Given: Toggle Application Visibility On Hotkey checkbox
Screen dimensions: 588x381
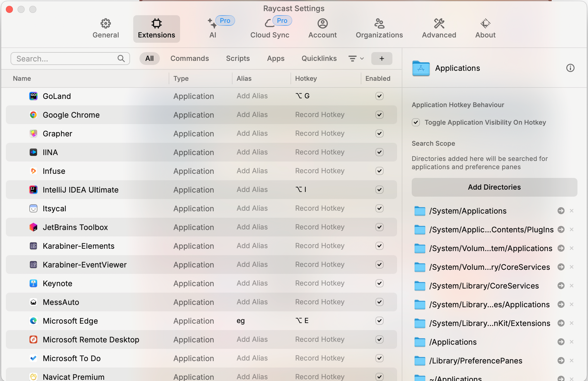Looking at the screenshot, I should pyautogui.click(x=416, y=122).
